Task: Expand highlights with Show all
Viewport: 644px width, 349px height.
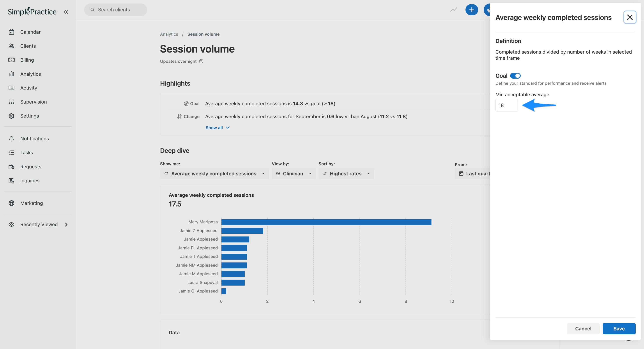Action: 218,128
